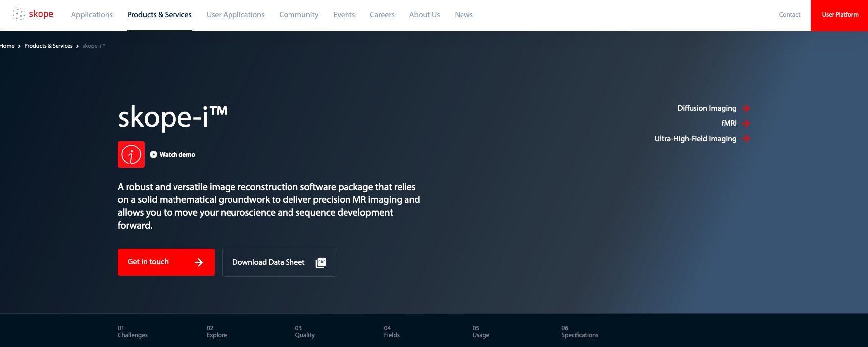Open the Careers page

coord(382,15)
